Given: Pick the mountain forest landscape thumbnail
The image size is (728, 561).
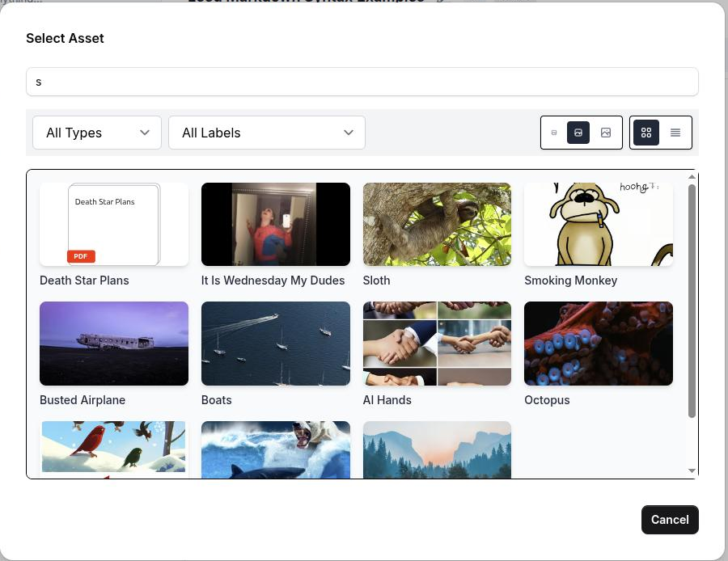Looking at the screenshot, I should (437, 449).
